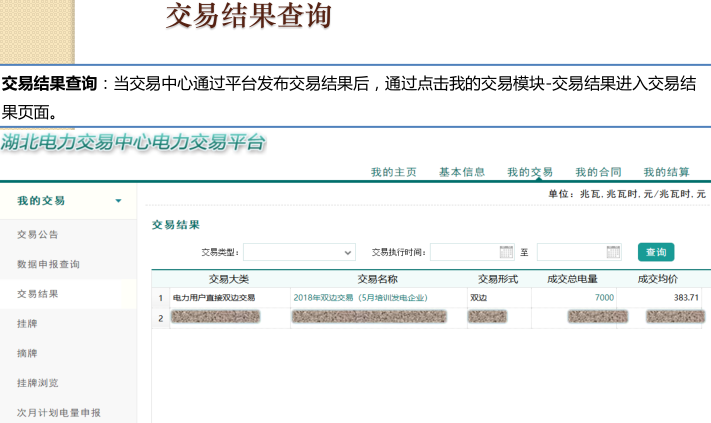Open 次月计划电量申报 in the sidebar
711x423 pixels.
(x=59, y=412)
